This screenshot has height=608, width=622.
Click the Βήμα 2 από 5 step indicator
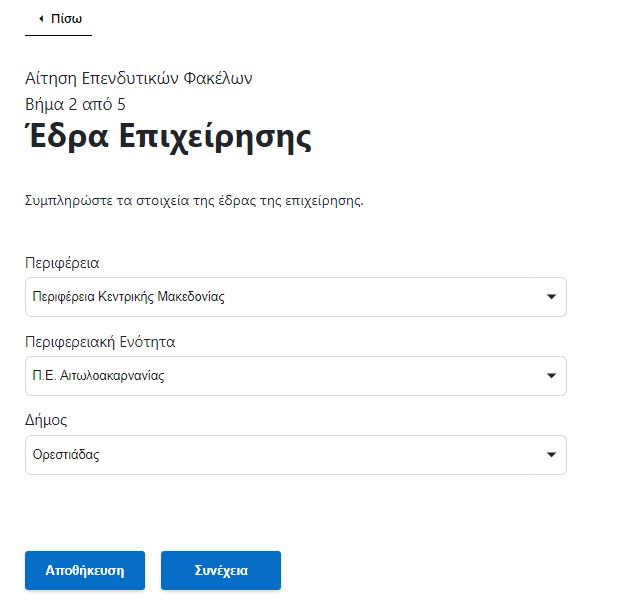click(75, 105)
